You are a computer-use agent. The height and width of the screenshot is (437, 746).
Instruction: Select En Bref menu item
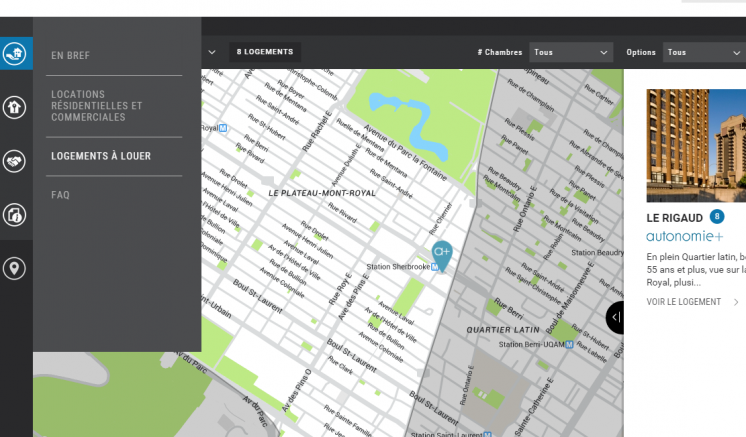[x=71, y=56]
